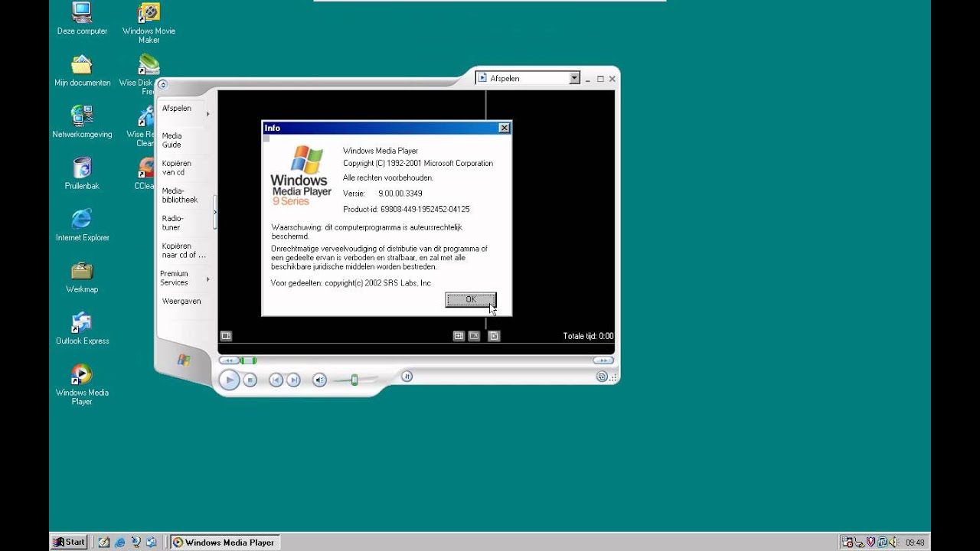The height and width of the screenshot is (551, 980).
Task: Click the Versie 9.00.00.3349 text
Action: pyautogui.click(x=383, y=194)
